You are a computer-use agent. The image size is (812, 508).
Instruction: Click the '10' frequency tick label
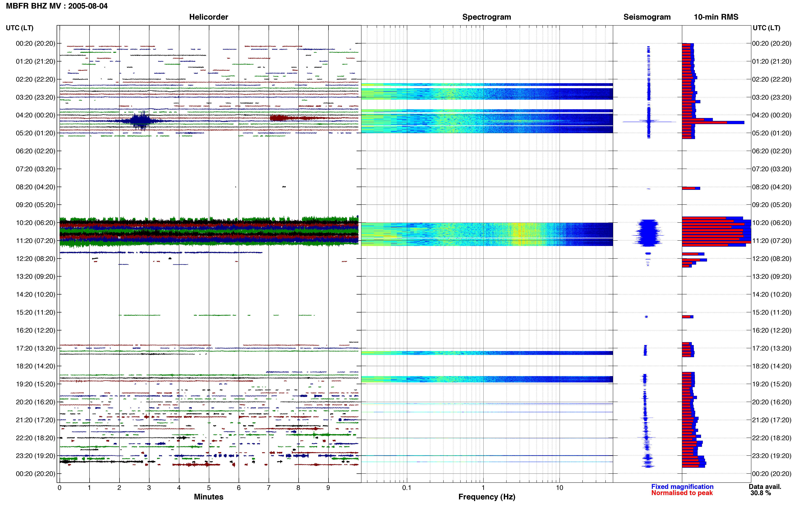(x=559, y=488)
